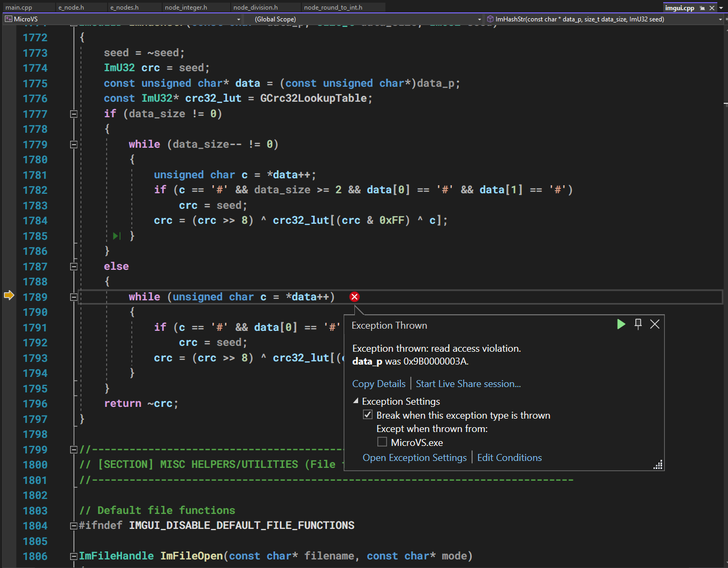Image resolution: width=728 pixels, height=568 pixels.
Task: Pin the imgui.cpp tab open
Action: 702,7
